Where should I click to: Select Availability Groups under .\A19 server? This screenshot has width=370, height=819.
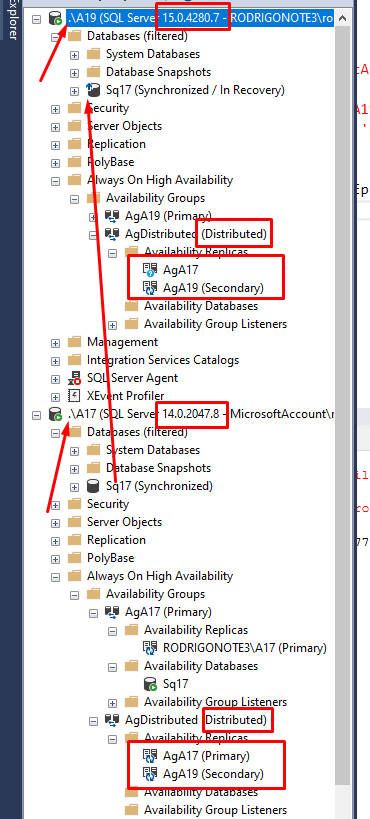point(155,198)
